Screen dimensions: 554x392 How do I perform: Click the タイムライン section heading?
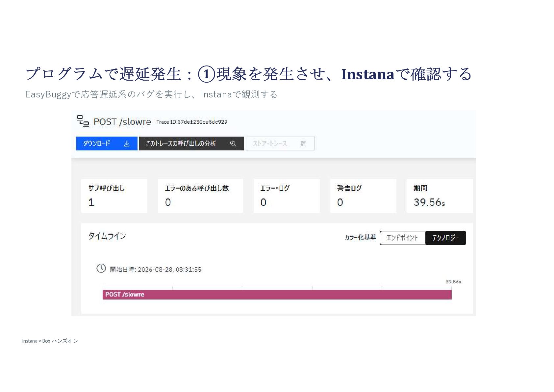pyautogui.click(x=107, y=236)
